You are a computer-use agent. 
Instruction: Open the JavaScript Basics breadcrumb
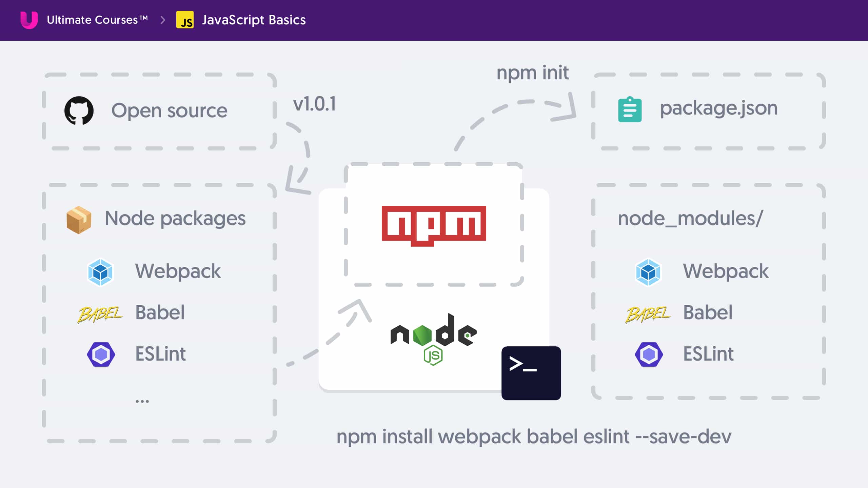254,20
